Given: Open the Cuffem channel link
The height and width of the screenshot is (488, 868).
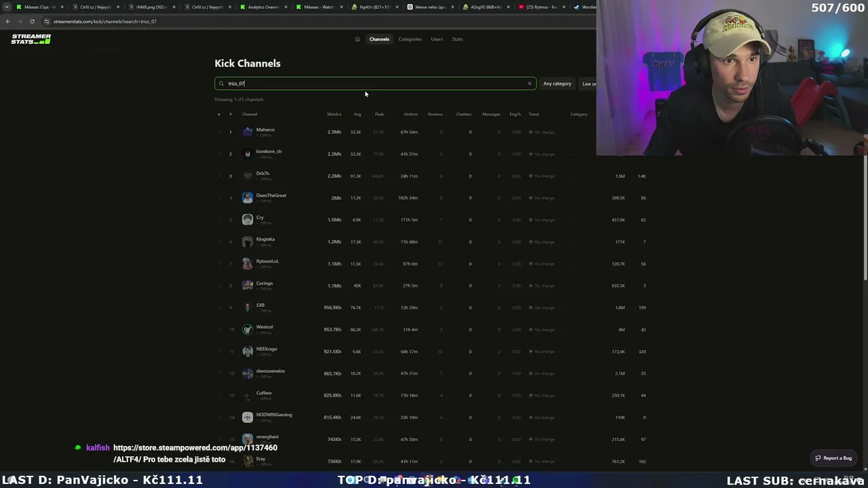Looking at the screenshot, I should (264, 393).
